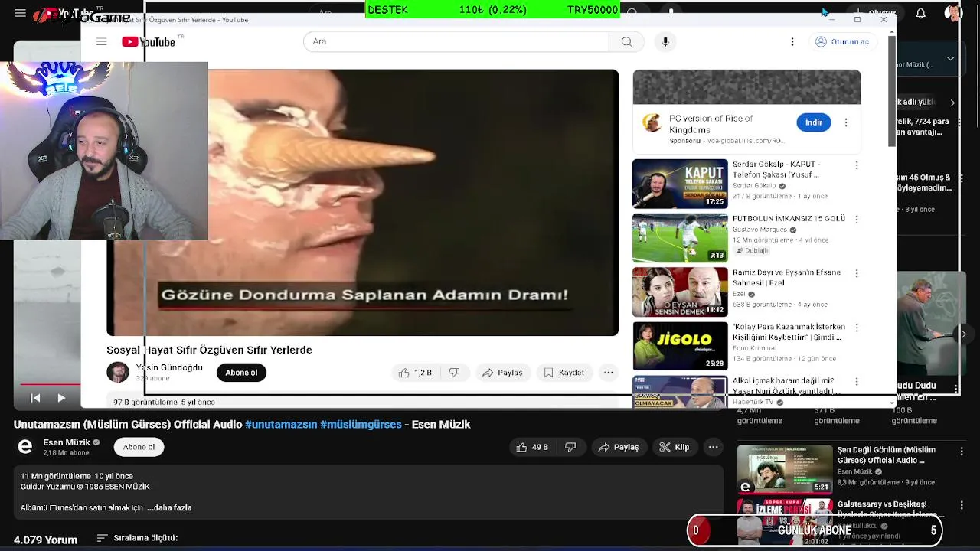Click the Ara search input field

point(456,41)
